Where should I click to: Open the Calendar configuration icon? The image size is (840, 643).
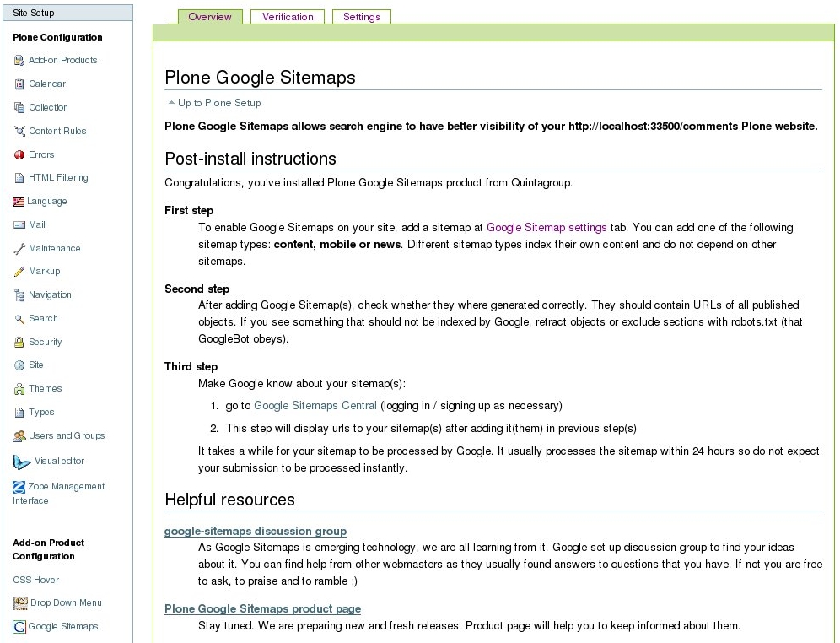[19, 84]
